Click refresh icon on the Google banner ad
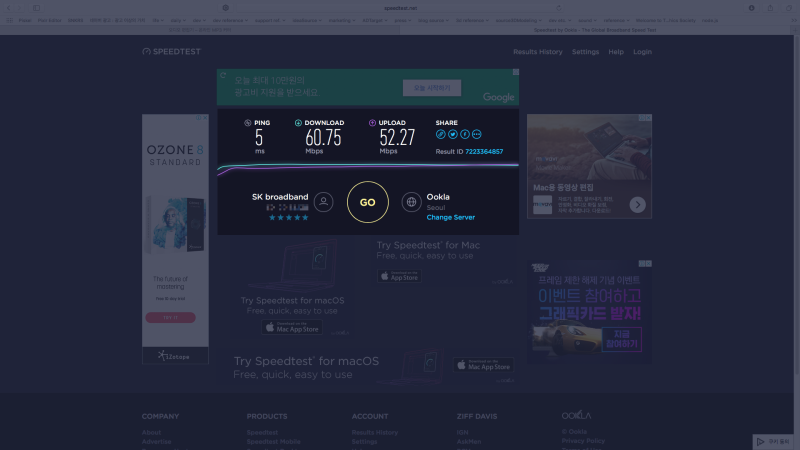This screenshot has height=450, width=800. 223,75
